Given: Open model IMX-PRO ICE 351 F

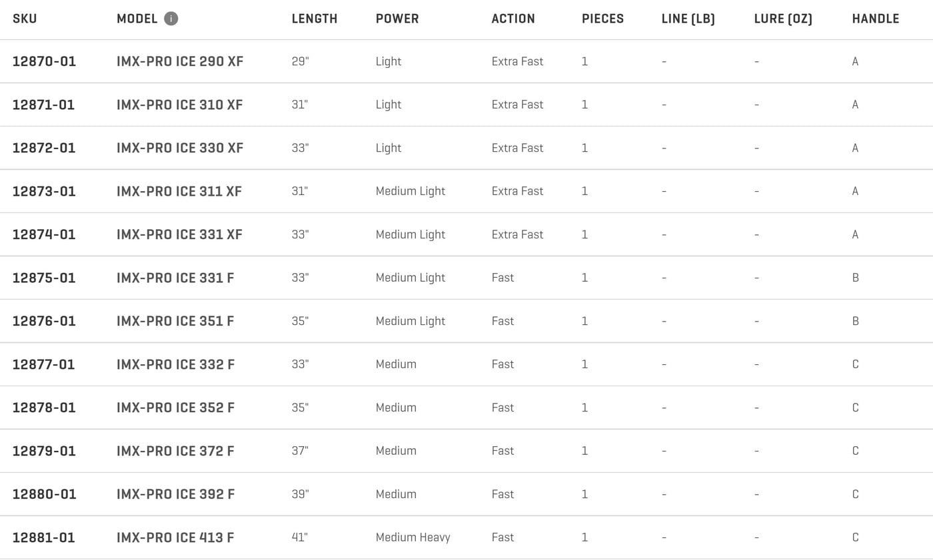Looking at the screenshot, I should tap(175, 321).
